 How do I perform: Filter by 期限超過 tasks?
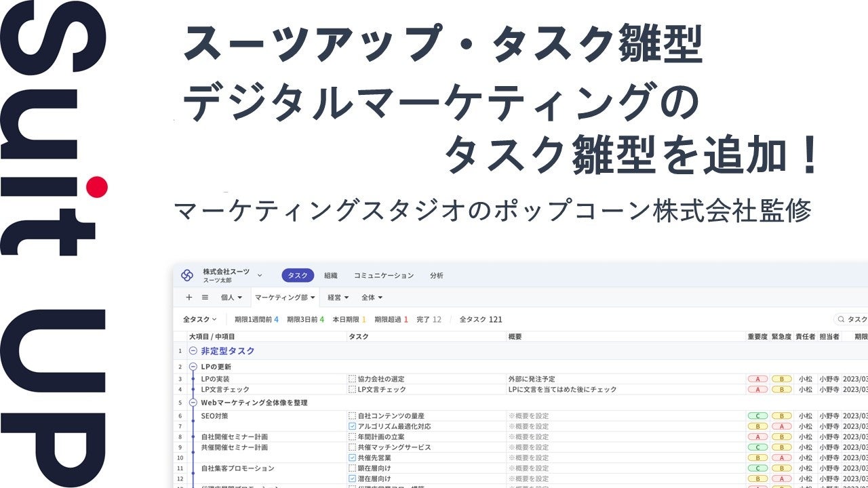pos(391,319)
